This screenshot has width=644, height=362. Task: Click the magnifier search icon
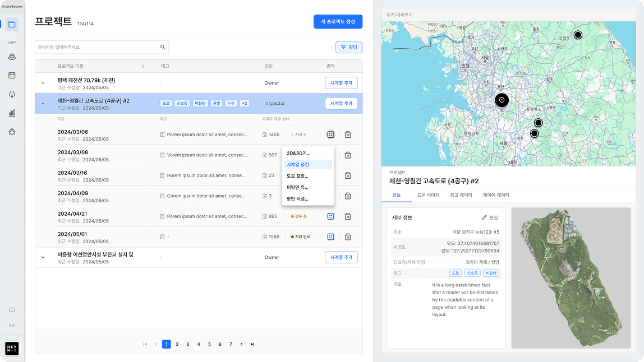pos(163,48)
